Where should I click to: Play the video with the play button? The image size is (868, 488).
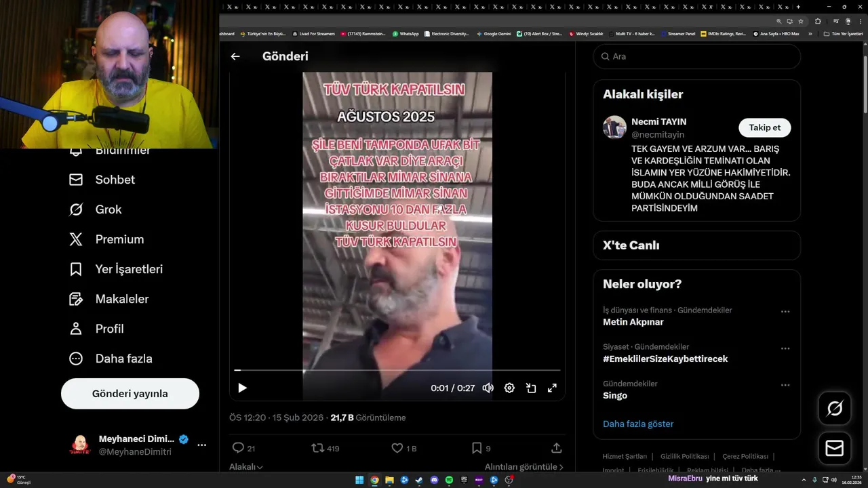pyautogui.click(x=242, y=388)
